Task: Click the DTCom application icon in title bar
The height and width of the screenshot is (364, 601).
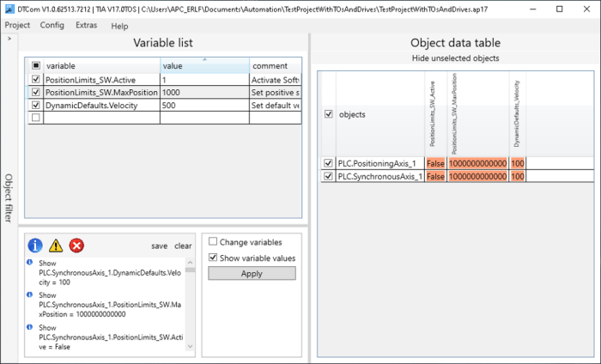Action: pyautogui.click(x=10, y=9)
